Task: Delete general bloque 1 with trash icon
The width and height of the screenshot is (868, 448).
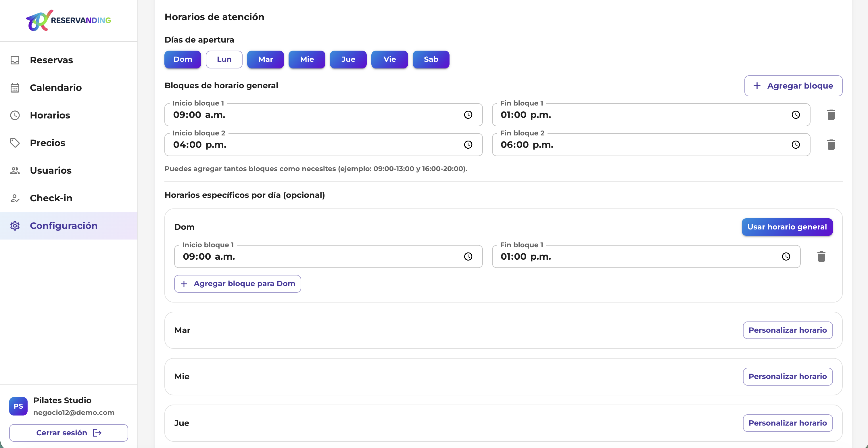Action: click(x=831, y=115)
